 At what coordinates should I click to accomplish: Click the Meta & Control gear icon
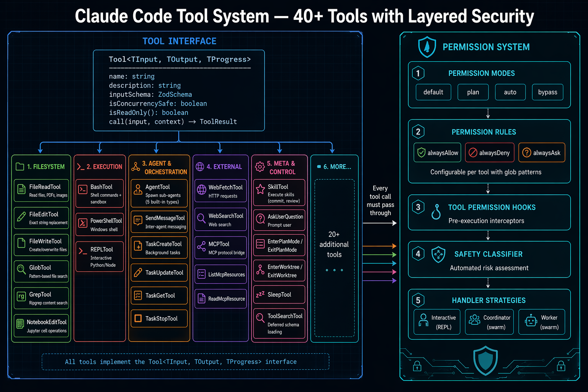260,167
